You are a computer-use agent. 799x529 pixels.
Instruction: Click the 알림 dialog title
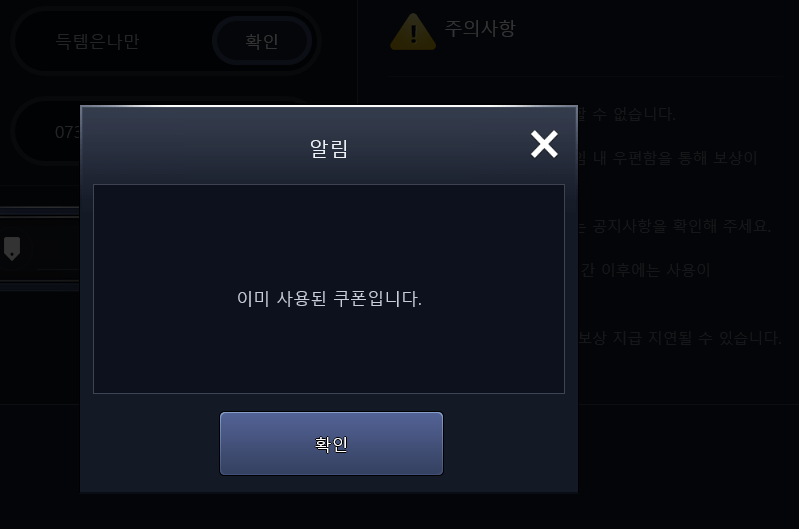(329, 149)
